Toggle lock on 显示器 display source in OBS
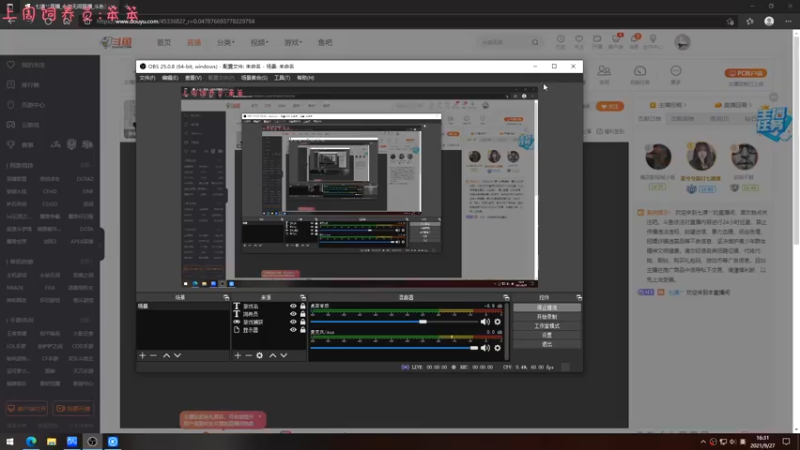Image resolution: width=800 pixels, height=450 pixels. 303,330
